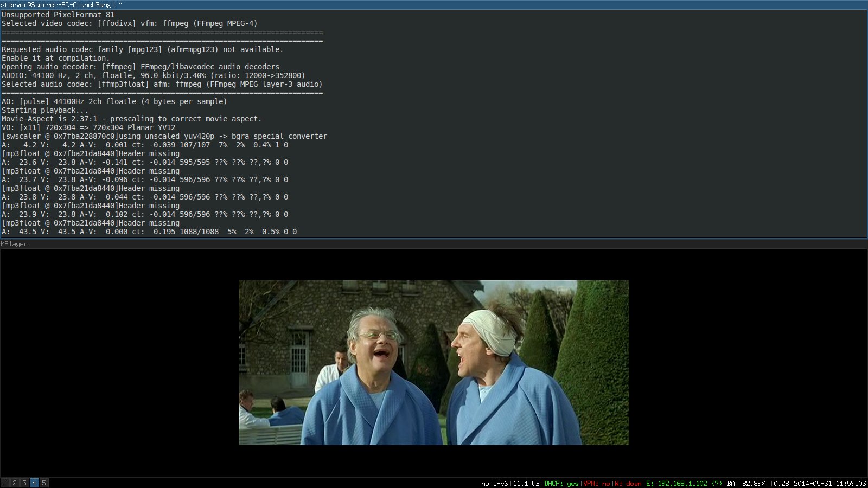Switch to workspace 2
Screen dimensions: 868x488
coord(15,483)
